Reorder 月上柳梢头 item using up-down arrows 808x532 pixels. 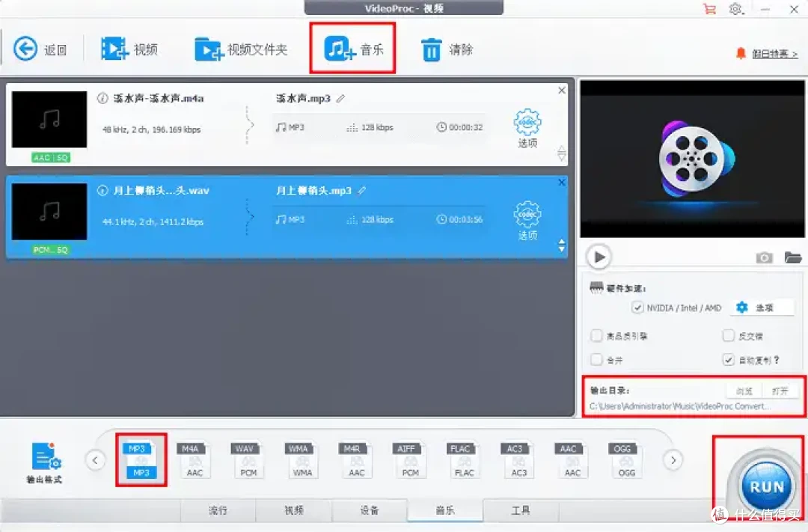pos(562,245)
